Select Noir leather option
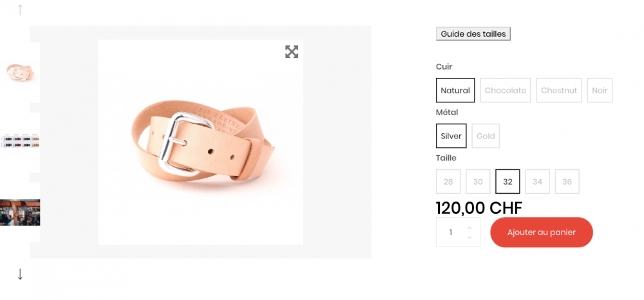Screen dimensions: 644x300 pos(600,91)
